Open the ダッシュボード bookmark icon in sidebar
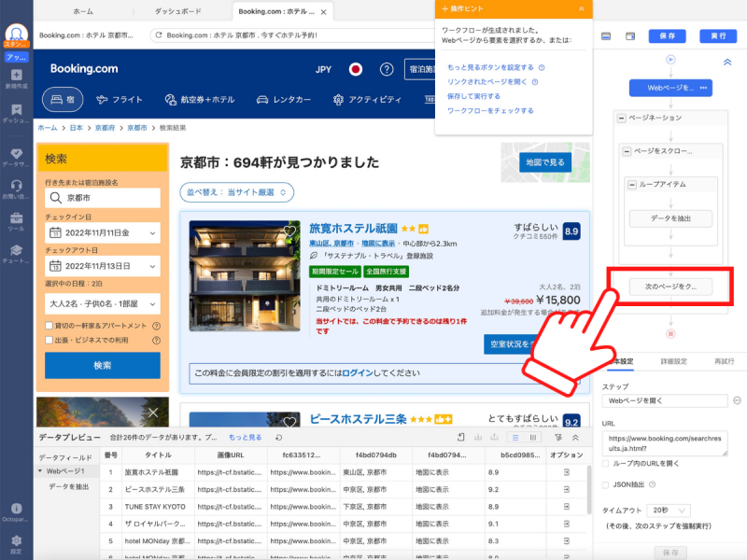This screenshot has height=560, width=747. (x=16, y=110)
